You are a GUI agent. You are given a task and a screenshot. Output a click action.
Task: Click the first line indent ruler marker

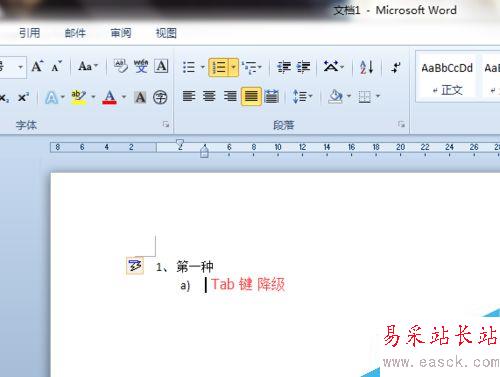point(180,144)
